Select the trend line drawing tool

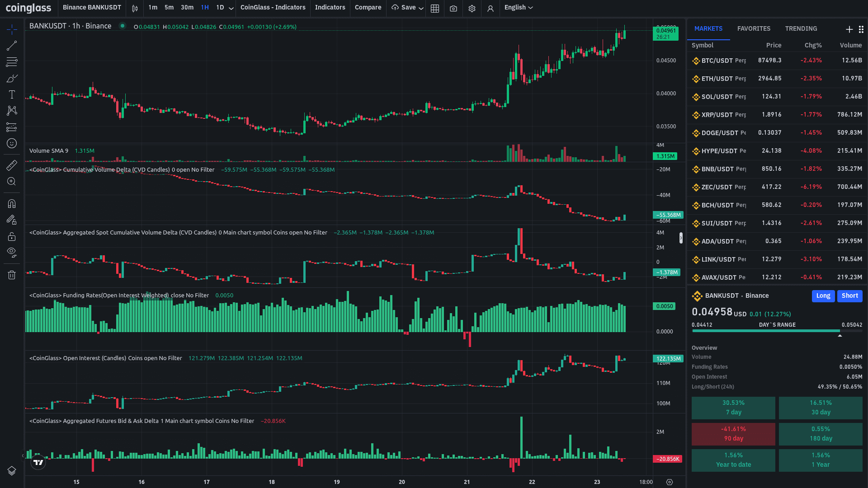pyautogui.click(x=12, y=46)
